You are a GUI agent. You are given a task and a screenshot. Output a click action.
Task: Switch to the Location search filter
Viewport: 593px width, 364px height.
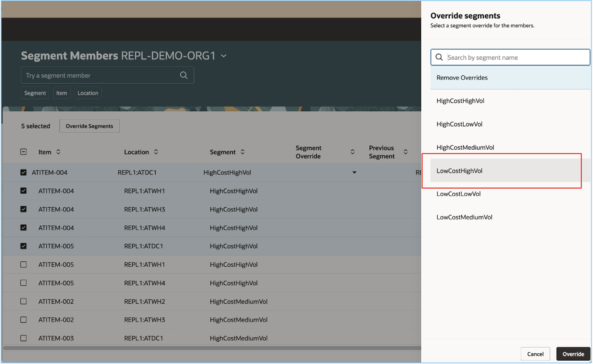point(87,93)
